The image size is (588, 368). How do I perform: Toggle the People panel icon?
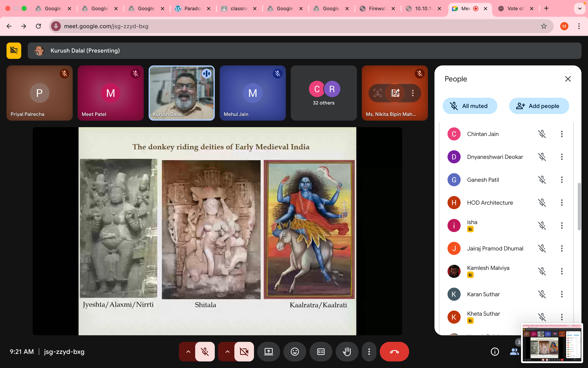pos(514,351)
